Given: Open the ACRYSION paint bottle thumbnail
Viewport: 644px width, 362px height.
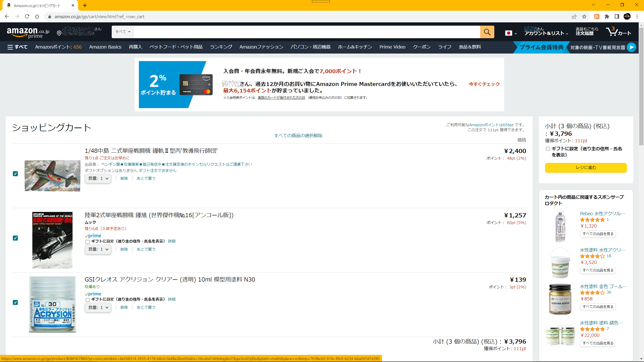Looking at the screenshot, I should point(52,305).
